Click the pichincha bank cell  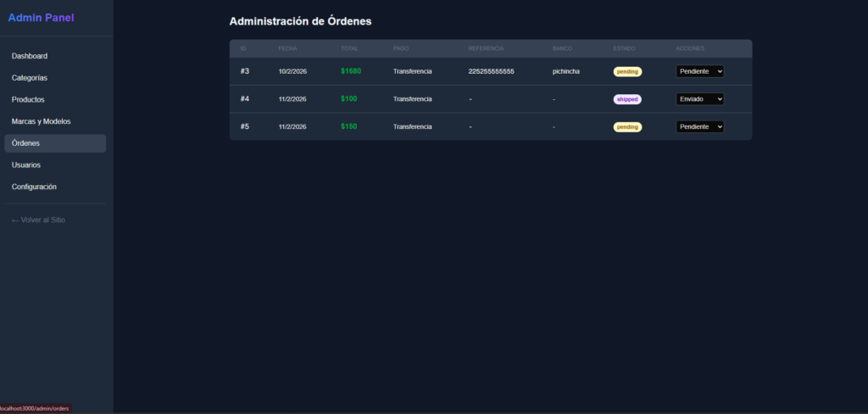pyautogui.click(x=566, y=71)
